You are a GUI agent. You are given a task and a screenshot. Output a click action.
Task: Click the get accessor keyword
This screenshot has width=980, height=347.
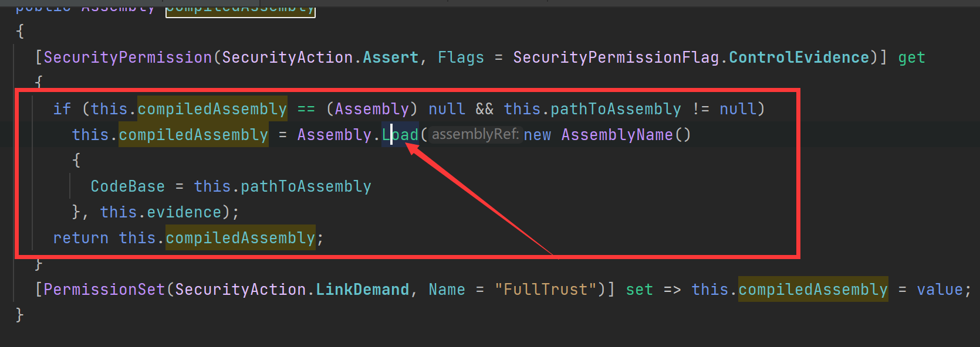(x=911, y=57)
